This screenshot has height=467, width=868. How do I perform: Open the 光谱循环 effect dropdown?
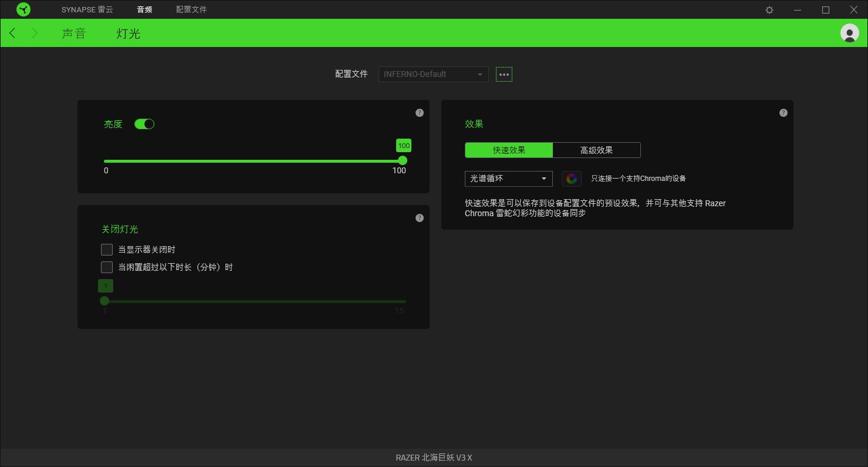508,179
